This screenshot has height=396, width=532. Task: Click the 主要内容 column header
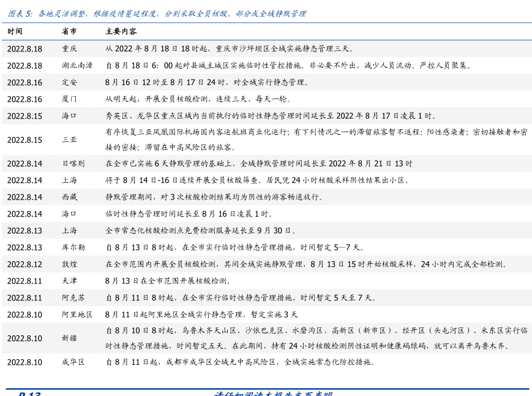point(121,31)
